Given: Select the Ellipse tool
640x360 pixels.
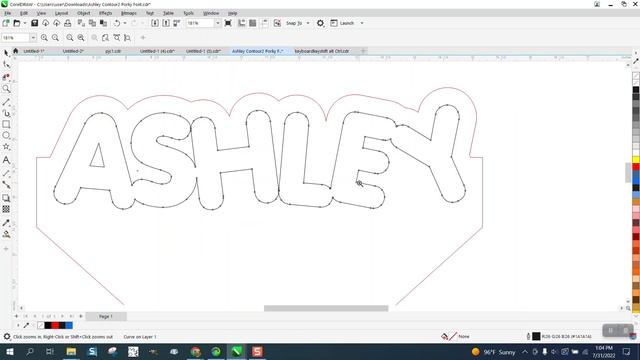Looking at the screenshot, I should pyautogui.click(x=6, y=136).
